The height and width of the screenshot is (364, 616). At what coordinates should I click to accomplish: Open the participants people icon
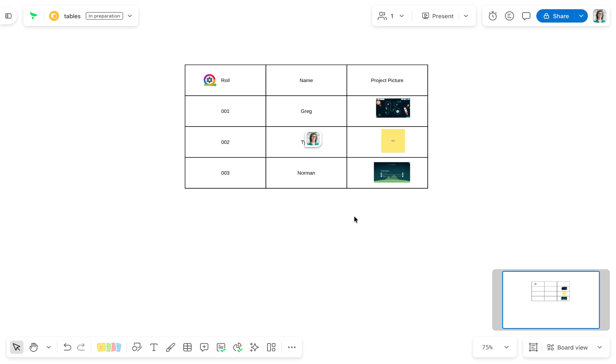pos(382,16)
